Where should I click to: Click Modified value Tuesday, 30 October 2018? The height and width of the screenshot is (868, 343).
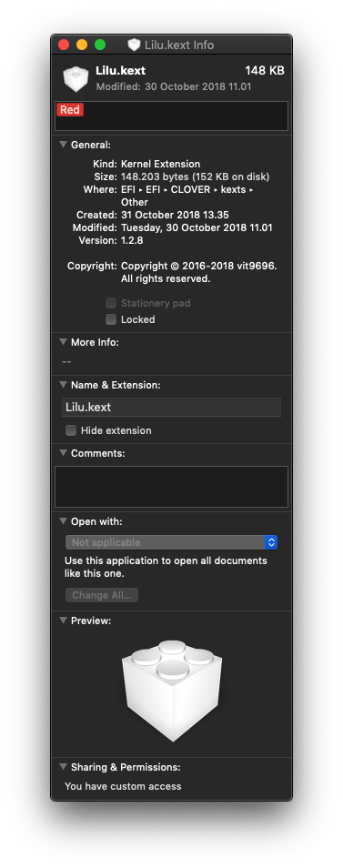tap(197, 227)
